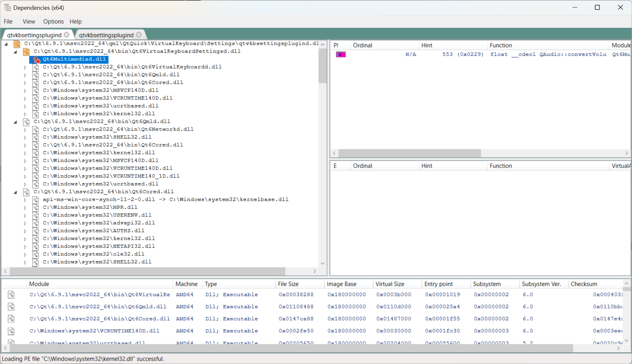
Task: Click the NETAPI32.dll module icon
Action: [x=36, y=247]
